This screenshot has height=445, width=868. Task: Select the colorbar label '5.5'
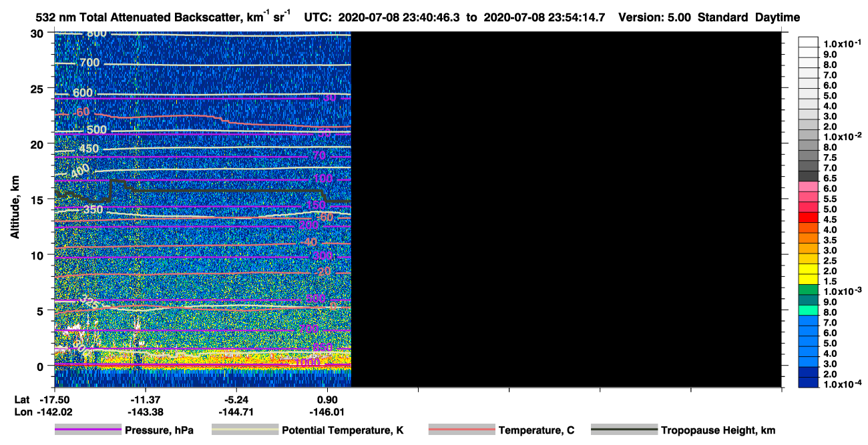[830, 199]
